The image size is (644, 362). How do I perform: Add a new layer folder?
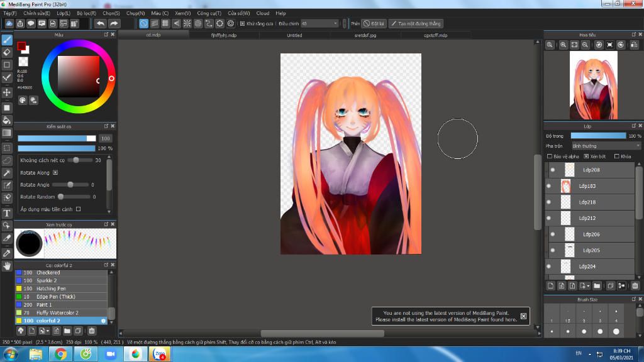coord(597,286)
